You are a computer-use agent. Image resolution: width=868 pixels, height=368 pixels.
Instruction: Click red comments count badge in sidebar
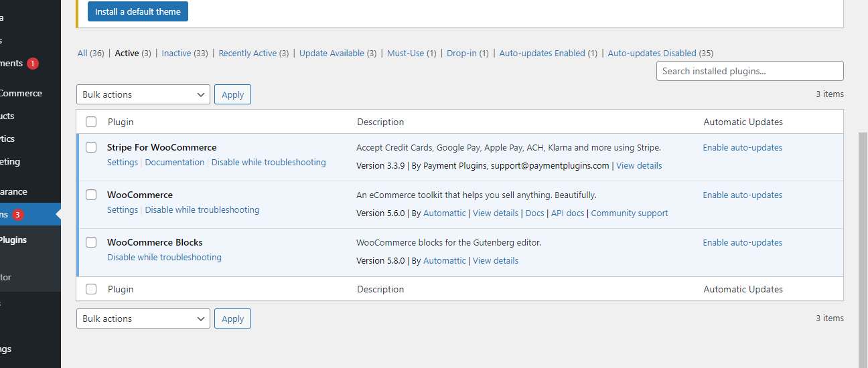tap(33, 64)
